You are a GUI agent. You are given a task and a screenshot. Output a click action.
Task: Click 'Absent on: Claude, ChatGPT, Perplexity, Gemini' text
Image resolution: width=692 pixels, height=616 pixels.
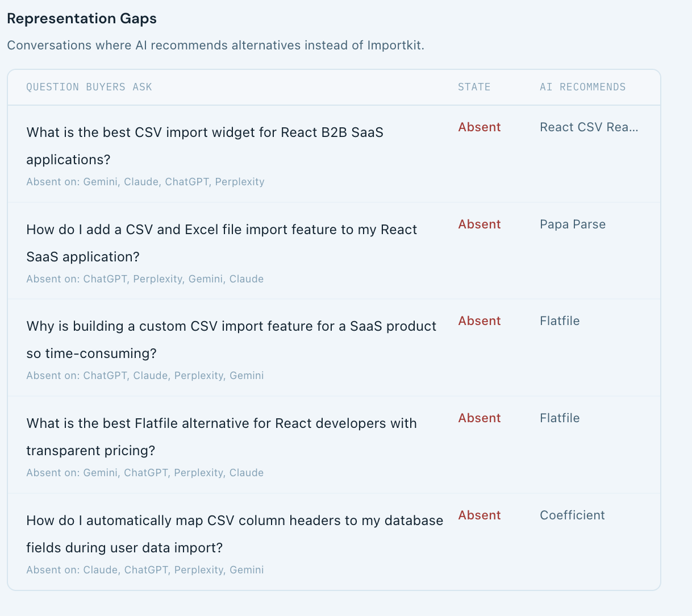145,570
